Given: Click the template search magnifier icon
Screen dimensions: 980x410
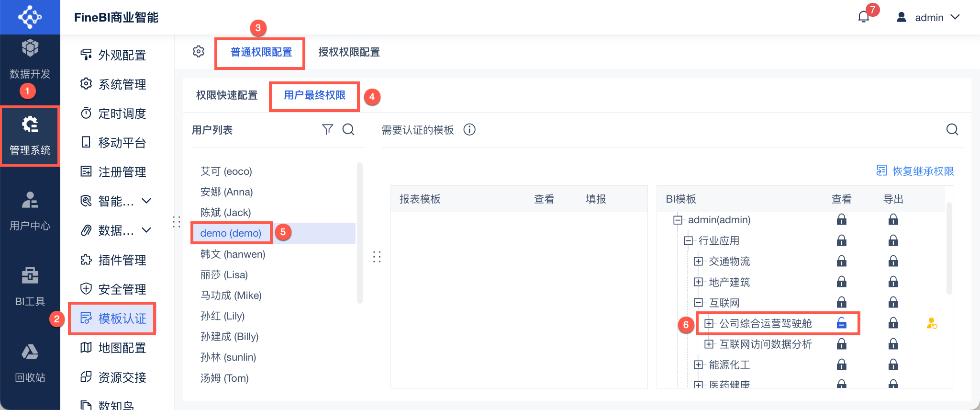Looking at the screenshot, I should 952,129.
